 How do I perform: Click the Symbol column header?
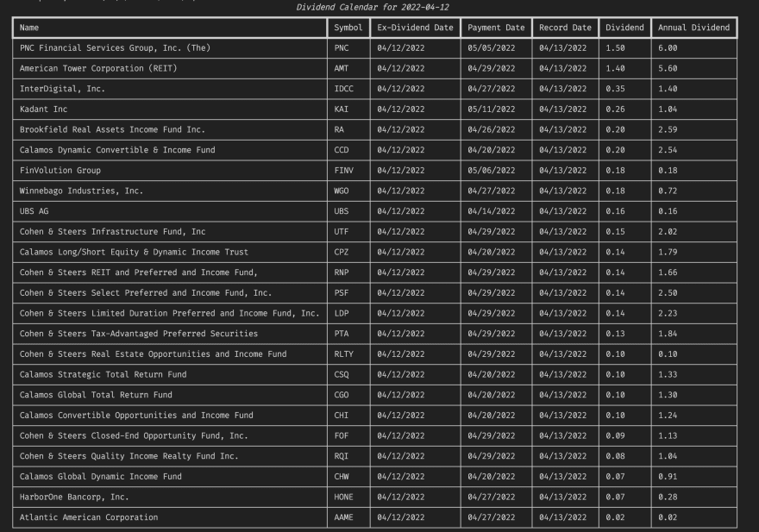point(348,28)
